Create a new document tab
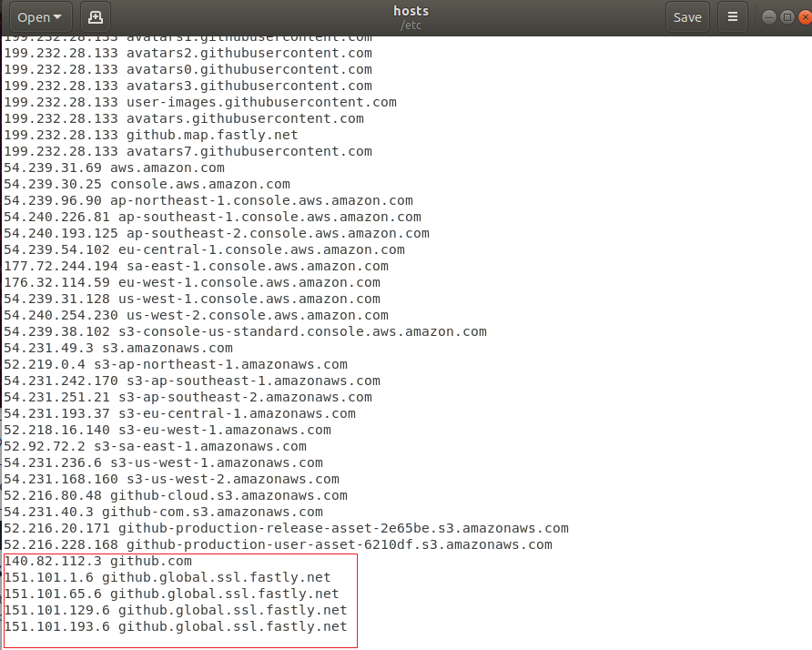The image size is (812, 650). (96, 17)
